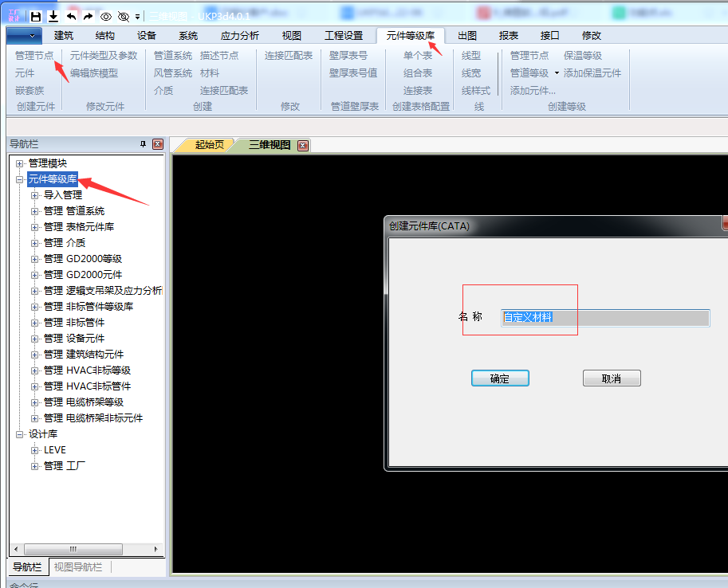728x588 pixels.
Task: Click the download arrow icon in quick toolbar
Action: pos(53,16)
